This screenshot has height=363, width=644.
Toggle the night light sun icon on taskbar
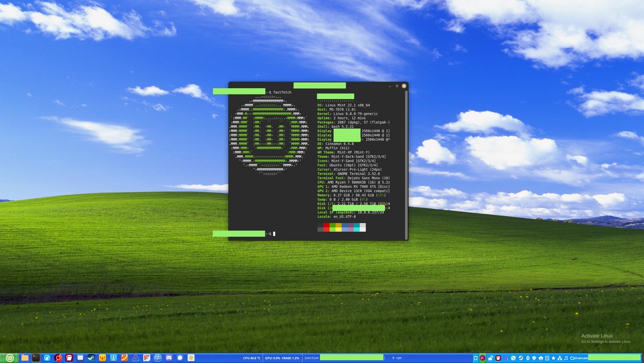(x=192, y=358)
